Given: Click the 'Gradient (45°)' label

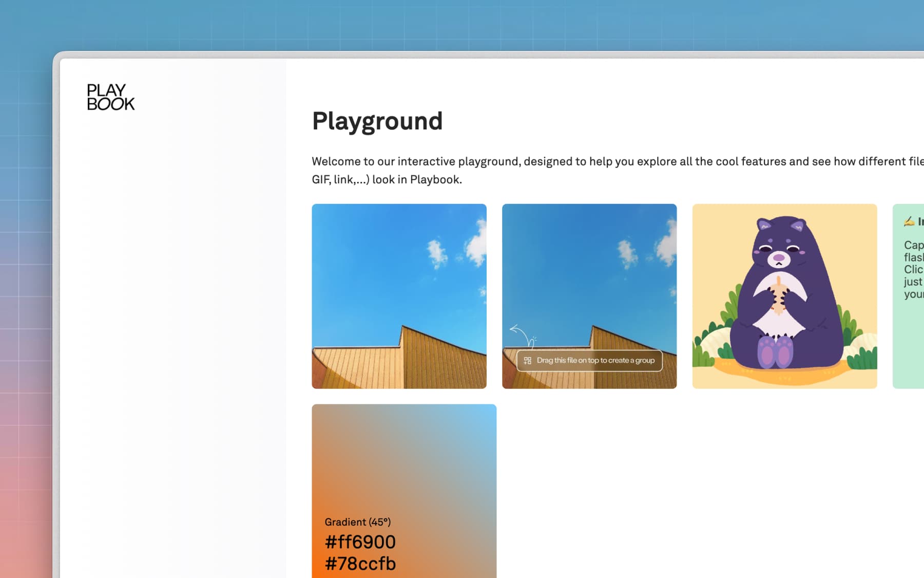Looking at the screenshot, I should (357, 522).
